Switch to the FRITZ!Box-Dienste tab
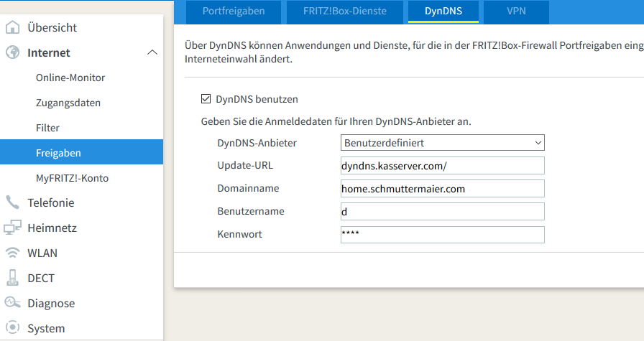This screenshot has width=644, height=341. (344, 11)
